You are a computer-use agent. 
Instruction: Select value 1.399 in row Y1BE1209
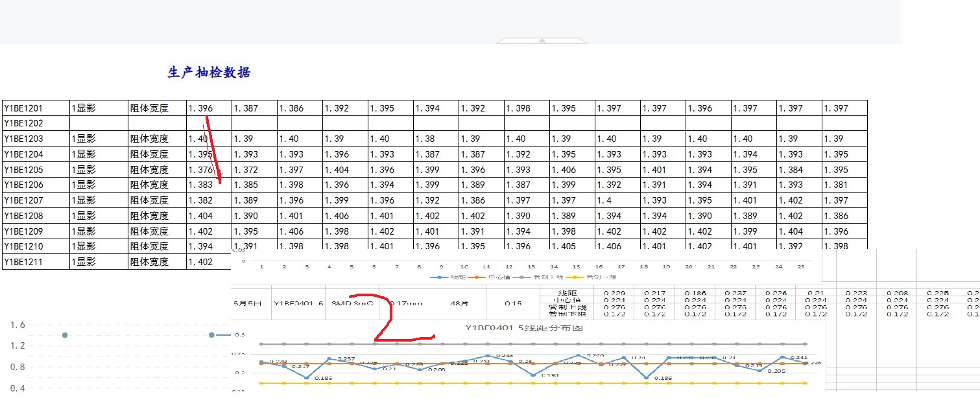(x=745, y=231)
